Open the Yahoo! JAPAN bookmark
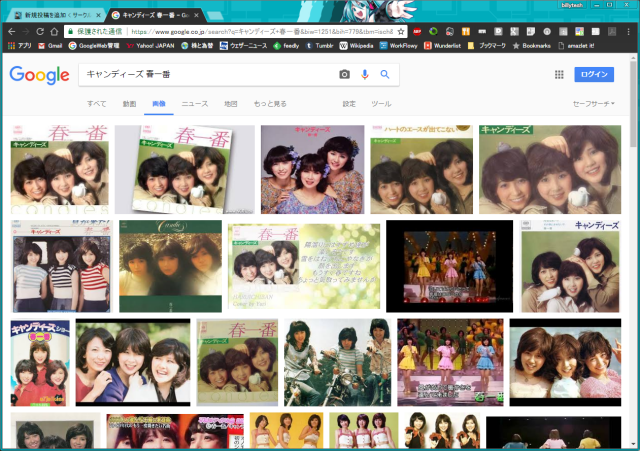 point(150,46)
